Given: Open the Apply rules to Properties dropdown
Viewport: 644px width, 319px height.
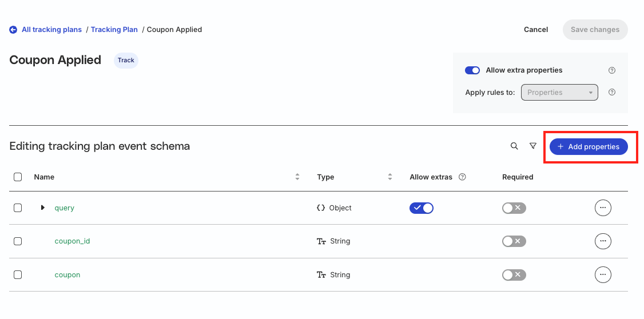Looking at the screenshot, I should (x=559, y=93).
